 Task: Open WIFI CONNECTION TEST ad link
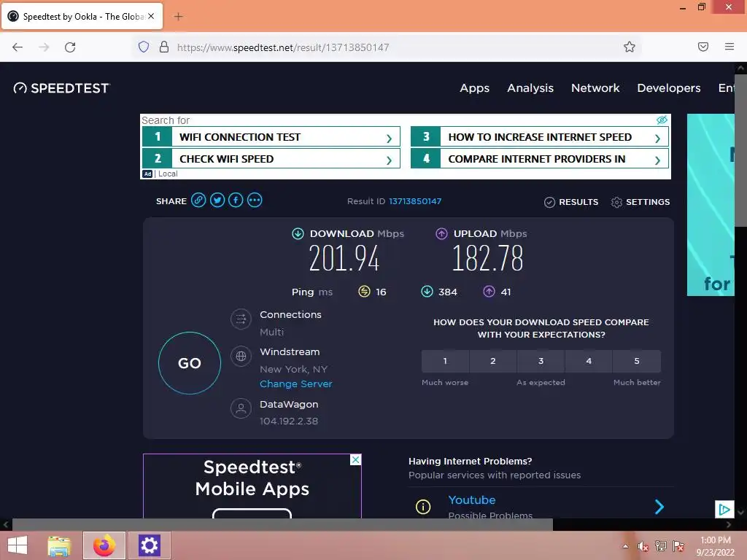point(271,137)
